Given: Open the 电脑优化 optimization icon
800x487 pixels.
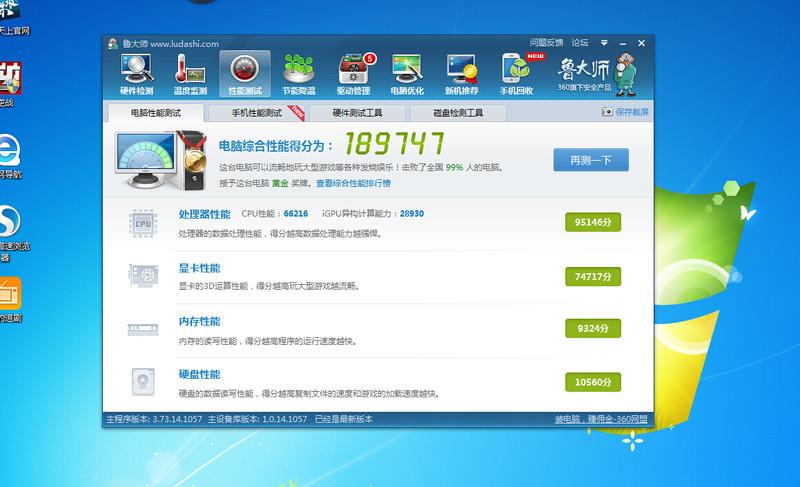Looking at the screenshot, I should (x=407, y=74).
